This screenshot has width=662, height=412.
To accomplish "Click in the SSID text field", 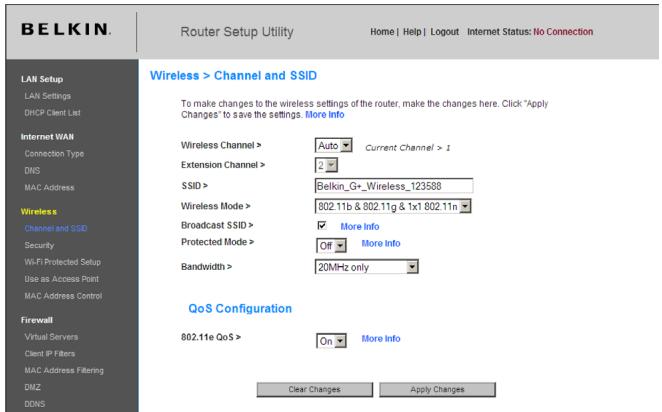I will [394, 186].
